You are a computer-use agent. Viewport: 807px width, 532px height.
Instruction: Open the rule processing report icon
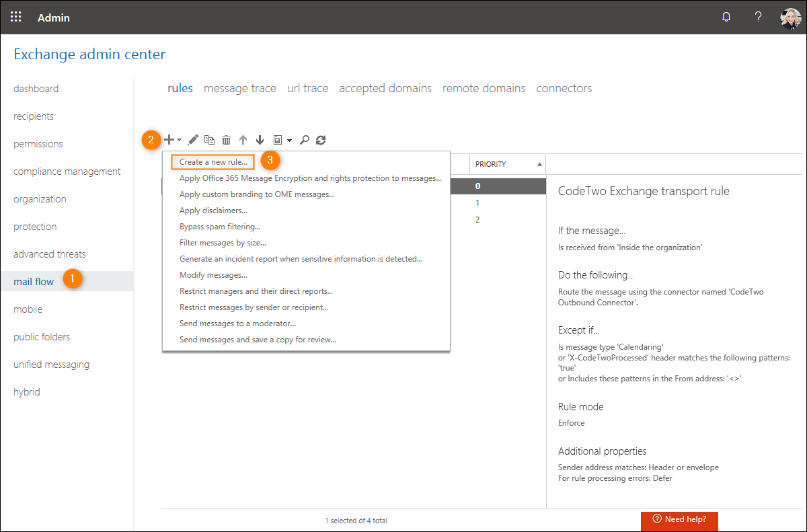(277, 139)
